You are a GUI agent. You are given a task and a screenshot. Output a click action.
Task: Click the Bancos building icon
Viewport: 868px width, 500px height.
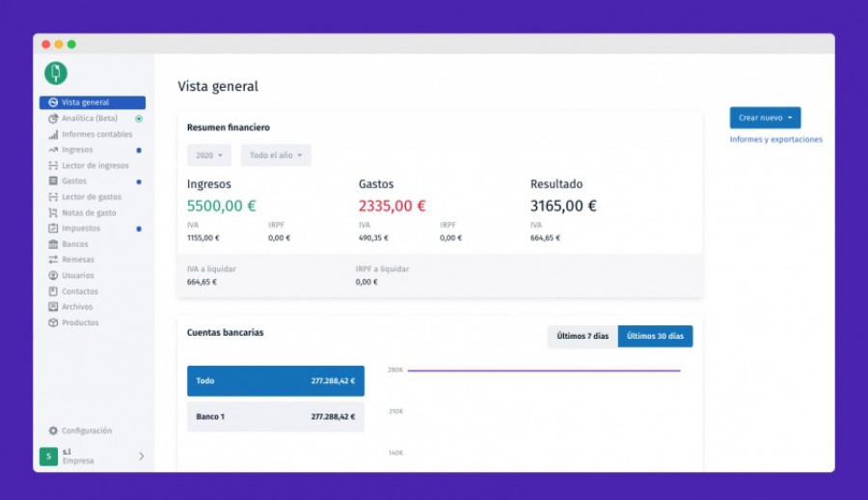[53, 244]
